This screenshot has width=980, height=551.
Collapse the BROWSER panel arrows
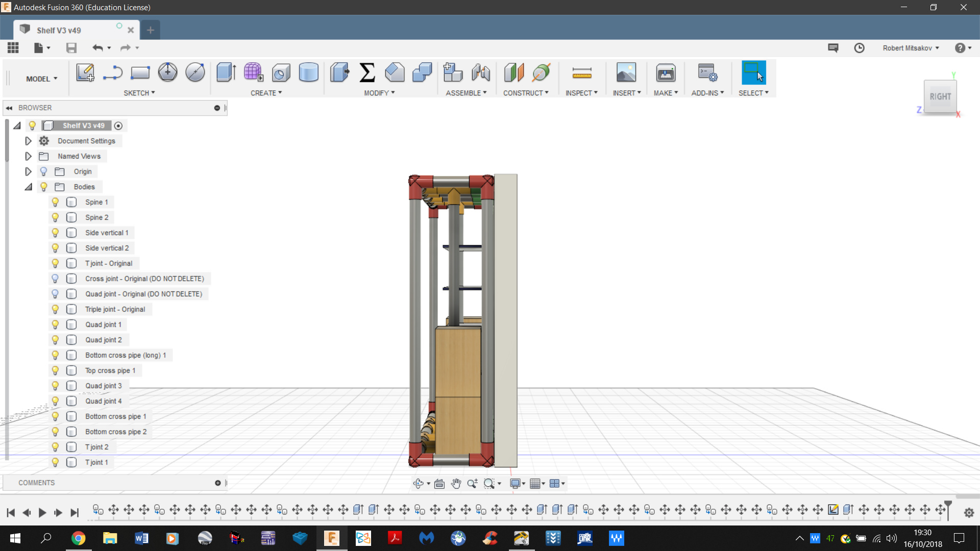(x=9, y=108)
